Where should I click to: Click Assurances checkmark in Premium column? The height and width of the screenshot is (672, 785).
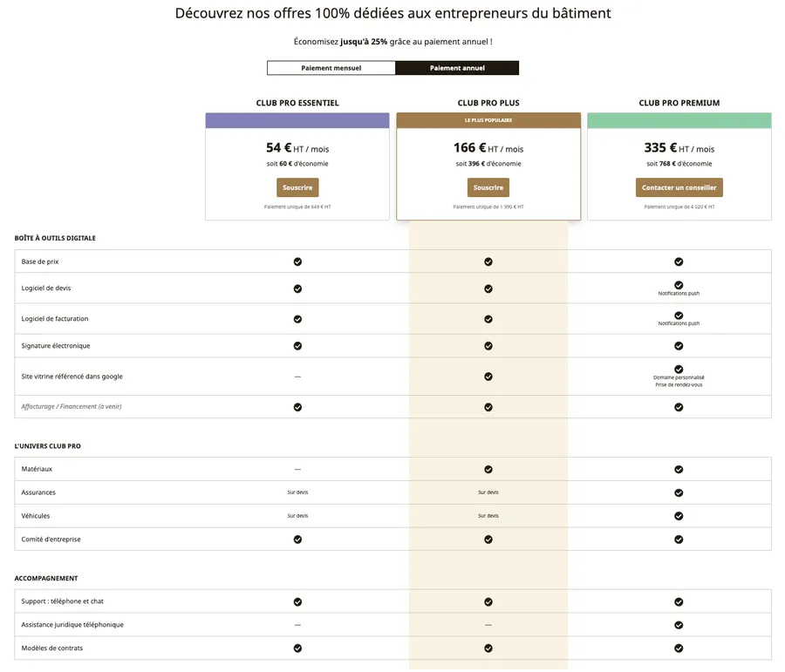tap(679, 492)
